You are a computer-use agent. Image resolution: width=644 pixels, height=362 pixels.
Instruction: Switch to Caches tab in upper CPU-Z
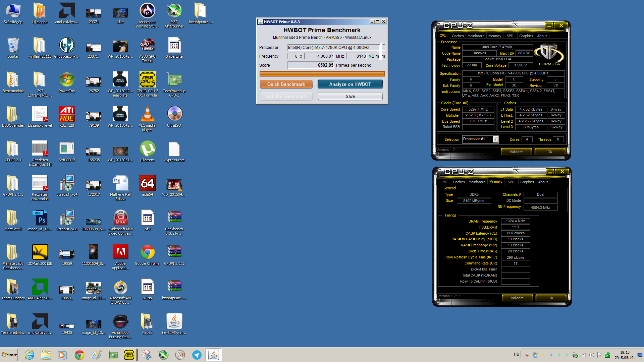(x=458, y=36)
